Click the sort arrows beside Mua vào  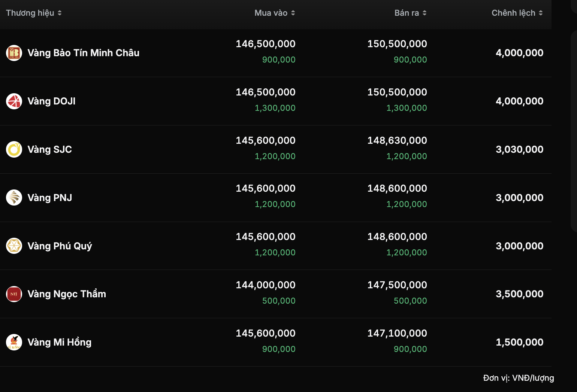(x=293, y=13)
